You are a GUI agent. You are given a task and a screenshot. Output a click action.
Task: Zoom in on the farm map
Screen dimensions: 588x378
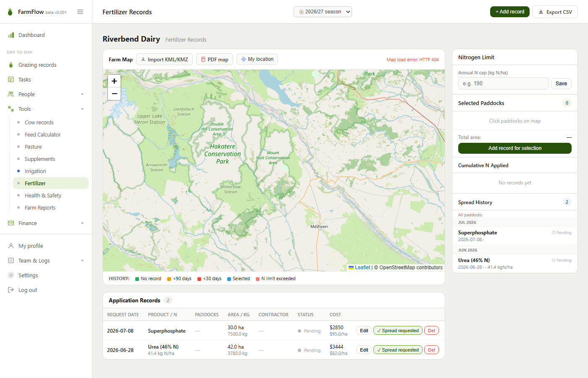[114, 81]
